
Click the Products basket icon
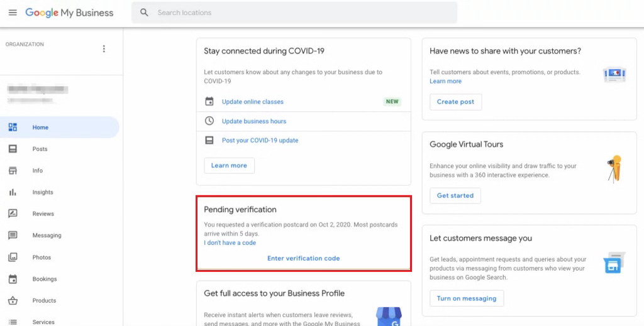pos(13,301)
